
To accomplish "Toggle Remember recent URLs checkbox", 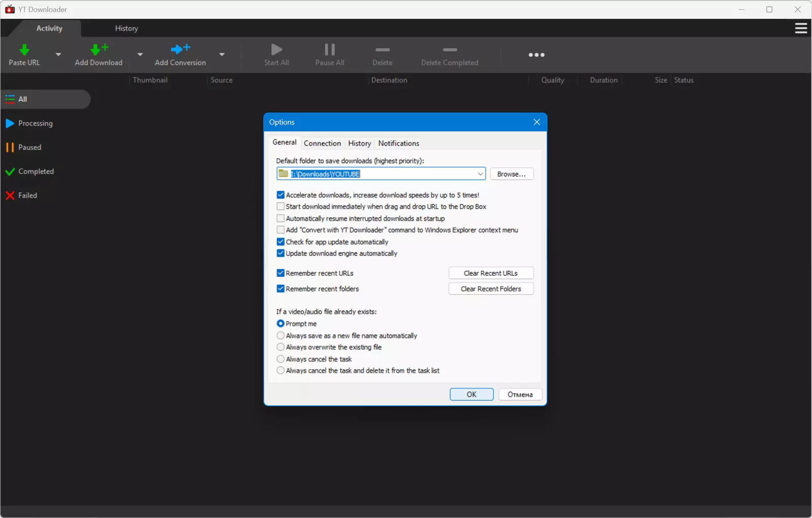I will [x=280, y=273].
